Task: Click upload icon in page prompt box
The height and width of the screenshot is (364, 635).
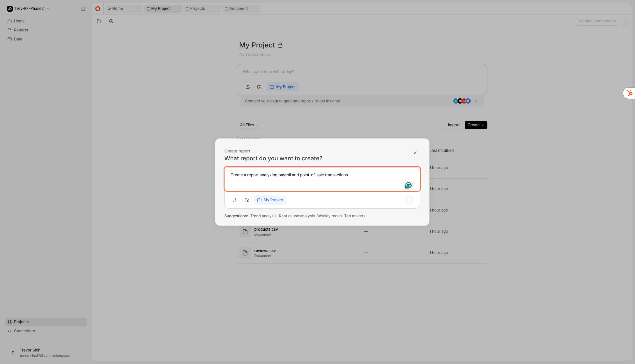Action: 248,87
